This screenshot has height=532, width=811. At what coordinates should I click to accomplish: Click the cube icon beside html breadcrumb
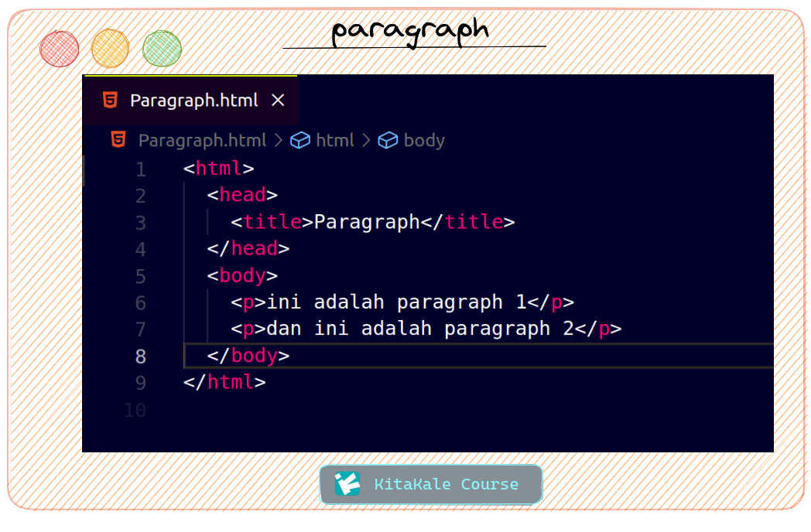point(300,140)
